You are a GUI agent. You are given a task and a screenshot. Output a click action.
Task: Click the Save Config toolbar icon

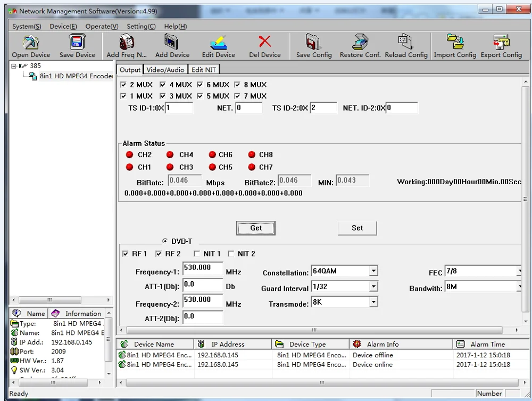click(x=313, y=42)
